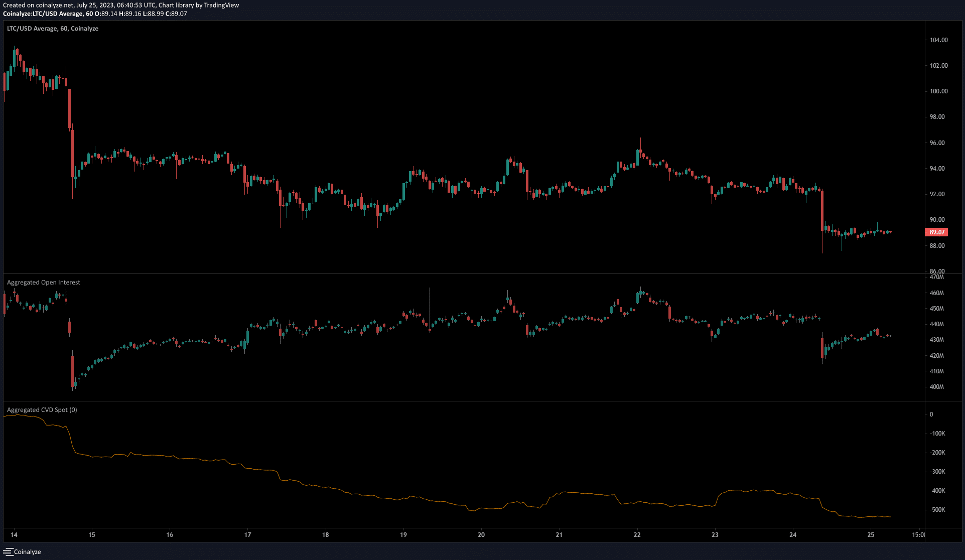965x560 pixels.
Task: Click the 450M open interest label
Action: [x=936, y=309]
